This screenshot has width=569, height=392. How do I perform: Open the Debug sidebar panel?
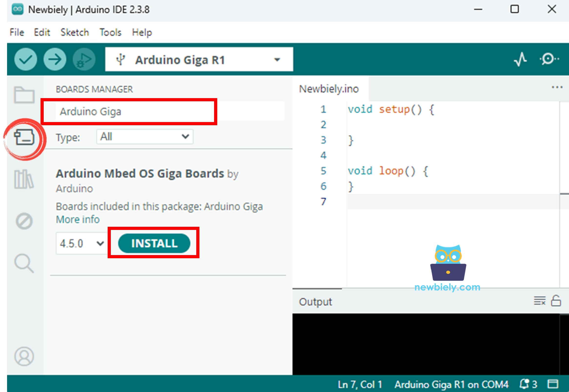(24, 220)
